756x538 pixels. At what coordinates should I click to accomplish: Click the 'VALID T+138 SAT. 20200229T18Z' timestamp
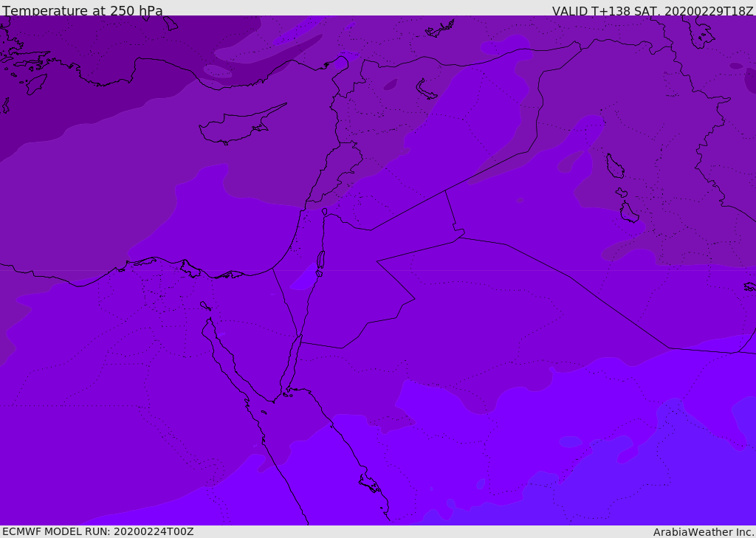[x=653, y=10]
